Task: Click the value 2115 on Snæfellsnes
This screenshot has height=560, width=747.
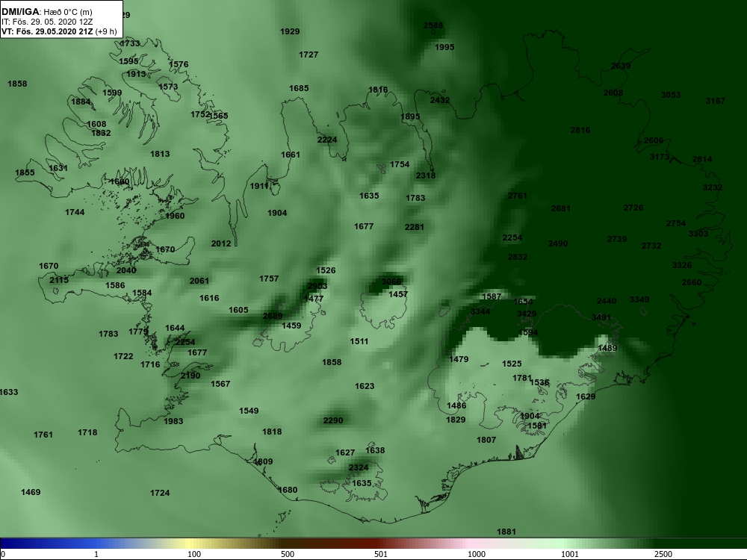Action: click(x=59, y=280)
